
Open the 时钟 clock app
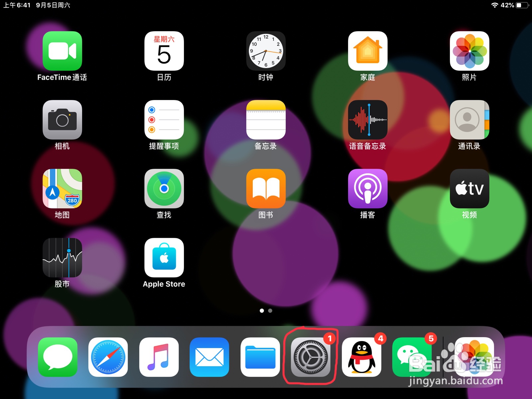(265, 51)
